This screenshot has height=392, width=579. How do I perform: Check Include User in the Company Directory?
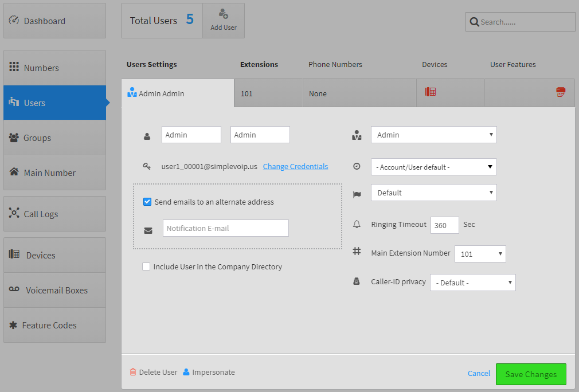click(146, 266)
